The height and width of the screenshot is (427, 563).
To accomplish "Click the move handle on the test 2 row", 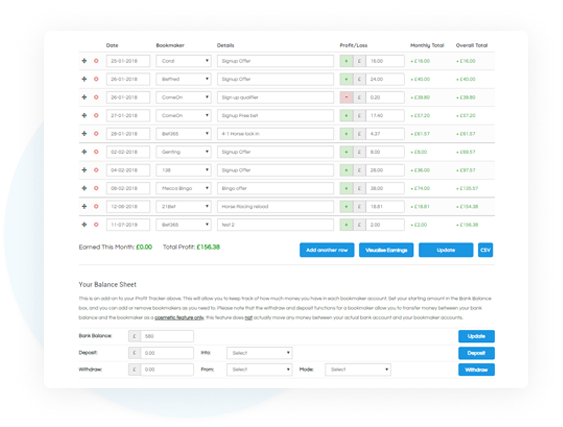I will (x=84, y=224).
